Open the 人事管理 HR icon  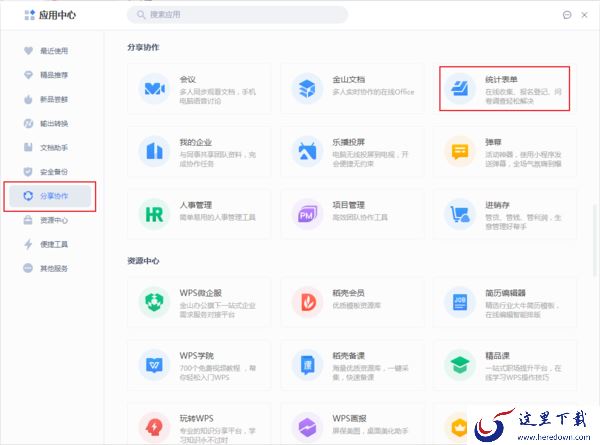coord(154,214)
